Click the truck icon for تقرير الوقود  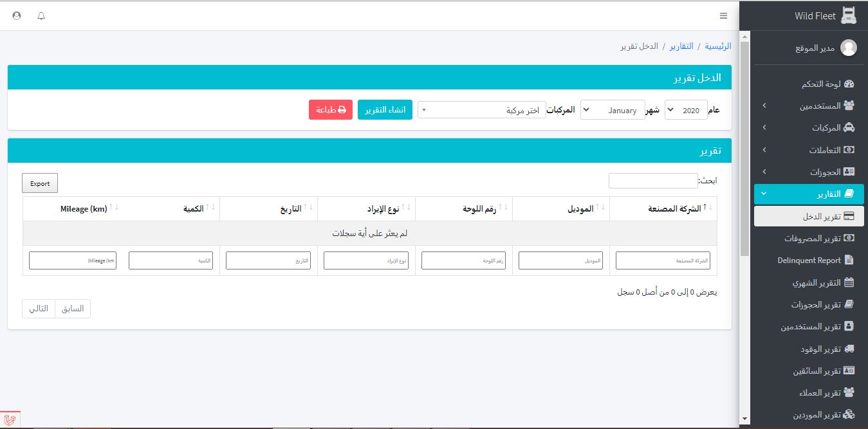click(849, 349)
